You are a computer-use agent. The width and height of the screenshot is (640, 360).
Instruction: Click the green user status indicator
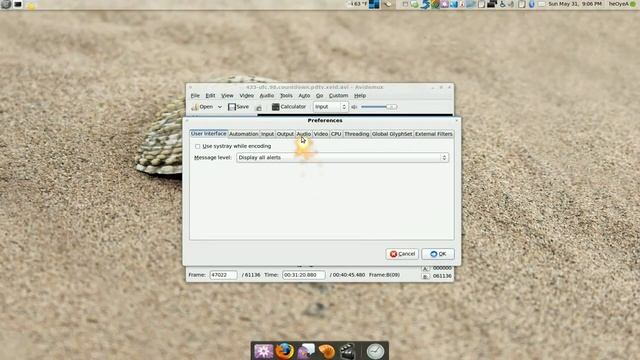coord(633,4)
